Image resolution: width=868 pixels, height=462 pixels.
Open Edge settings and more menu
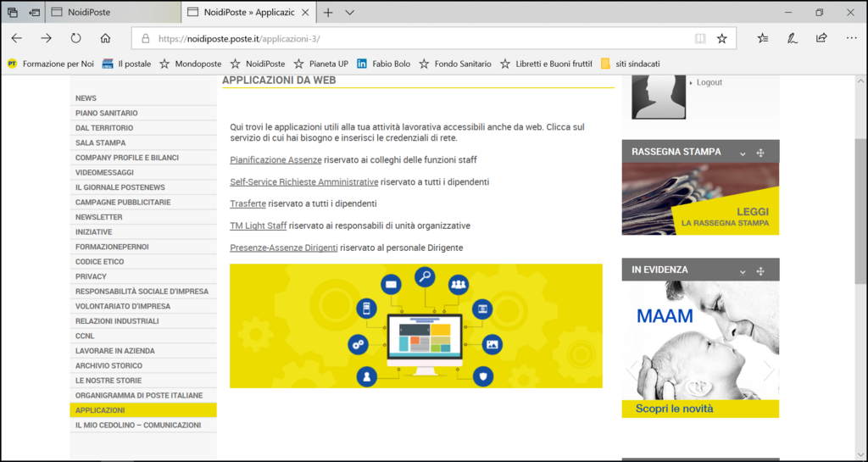point(851,38)
